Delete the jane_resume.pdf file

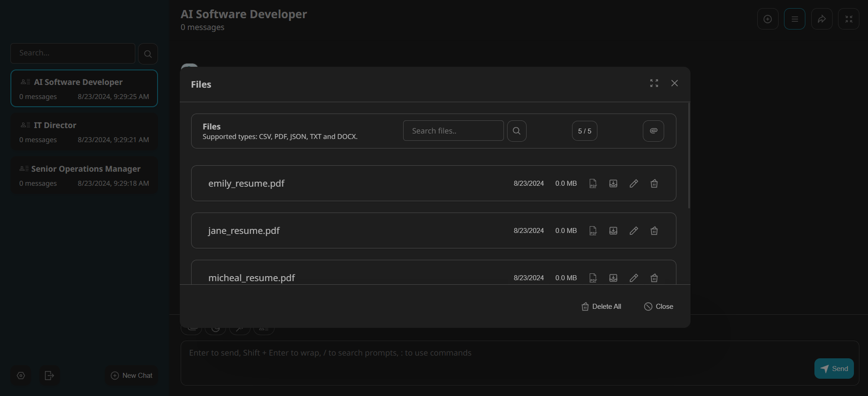click(x=654, y=231)
